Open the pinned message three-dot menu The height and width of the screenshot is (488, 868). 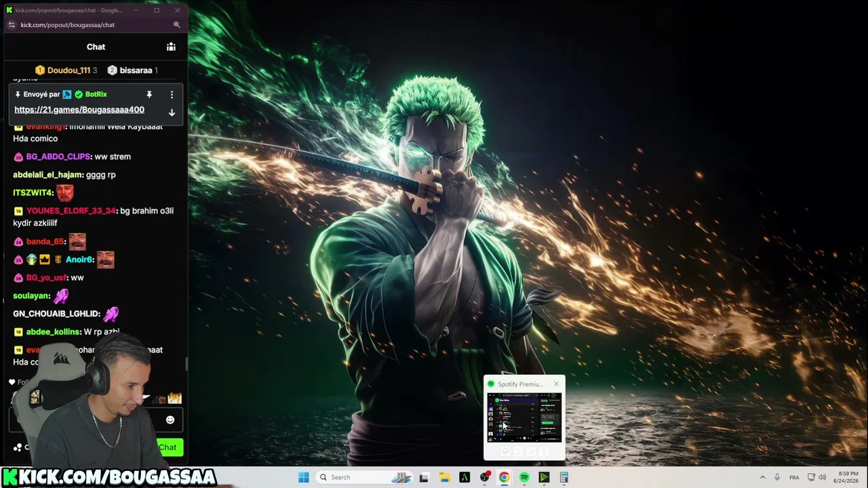(x=172, y=94)
